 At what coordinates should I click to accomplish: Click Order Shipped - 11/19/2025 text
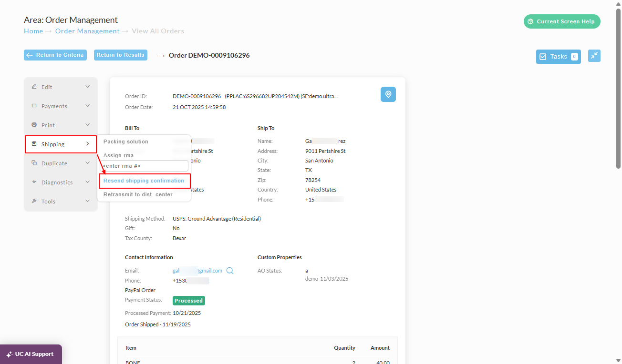click(x=158, y=324)
